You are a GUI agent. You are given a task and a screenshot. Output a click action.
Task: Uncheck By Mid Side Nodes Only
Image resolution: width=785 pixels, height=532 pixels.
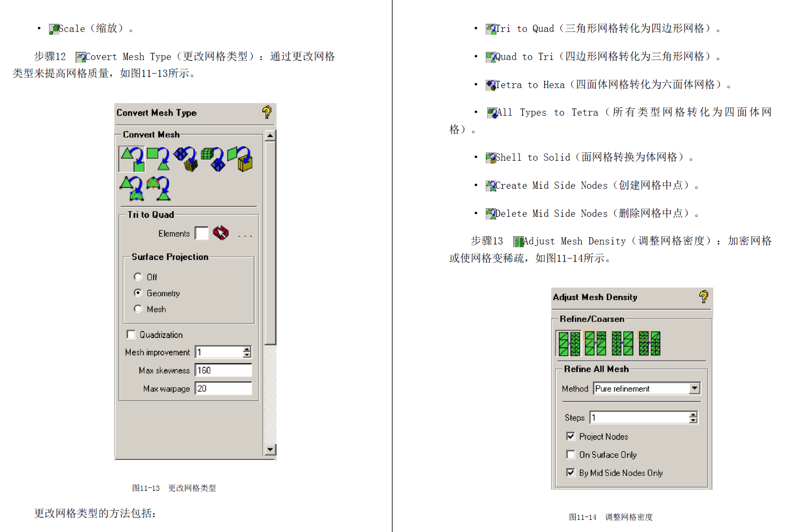pos(570,472)
